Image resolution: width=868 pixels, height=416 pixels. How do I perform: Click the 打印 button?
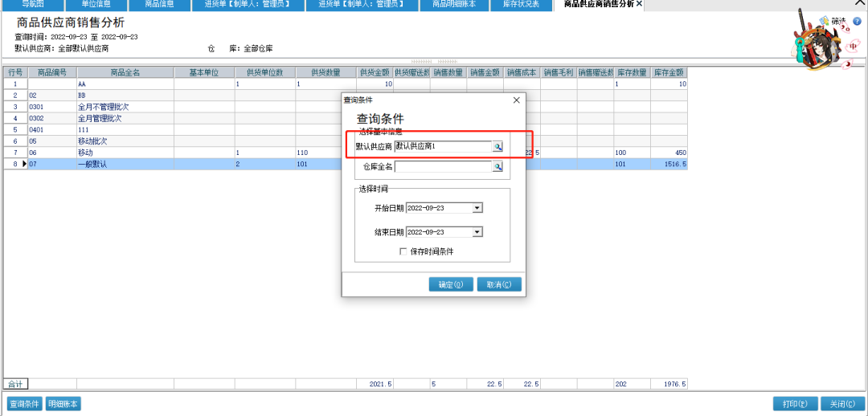[795, 404]
